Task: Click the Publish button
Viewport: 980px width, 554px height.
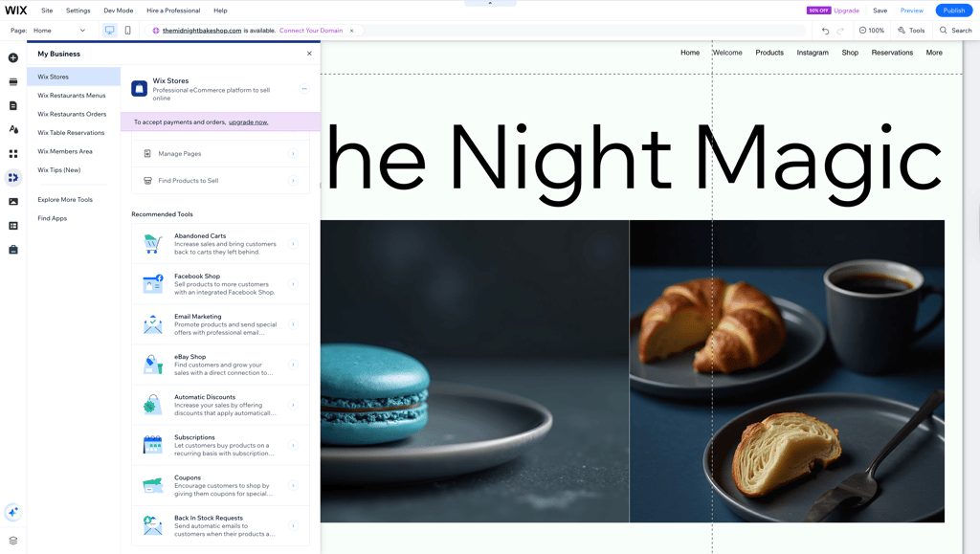Action: [x=954, y=11]
